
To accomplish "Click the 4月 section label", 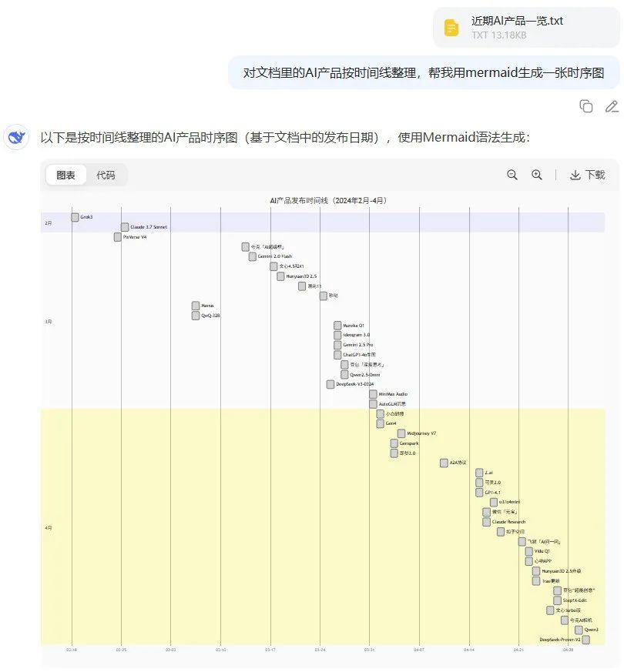I will click(48, 528).
